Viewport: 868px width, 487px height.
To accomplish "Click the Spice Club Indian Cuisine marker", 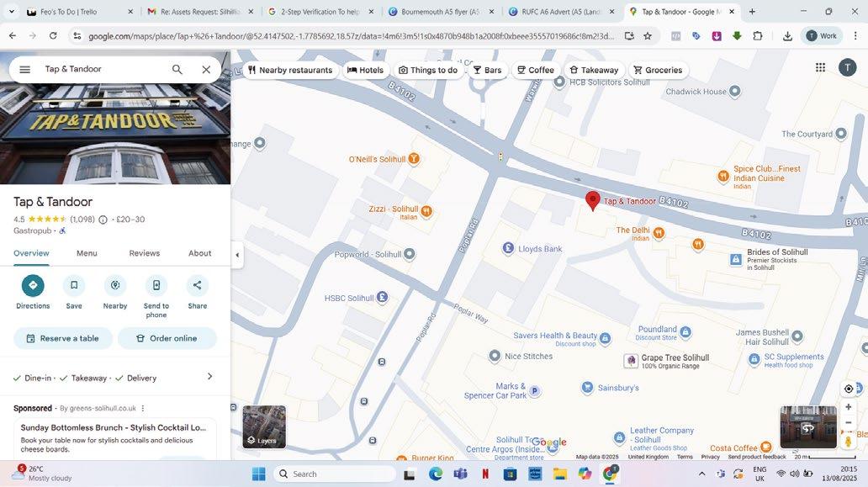I will pos(723,177).
